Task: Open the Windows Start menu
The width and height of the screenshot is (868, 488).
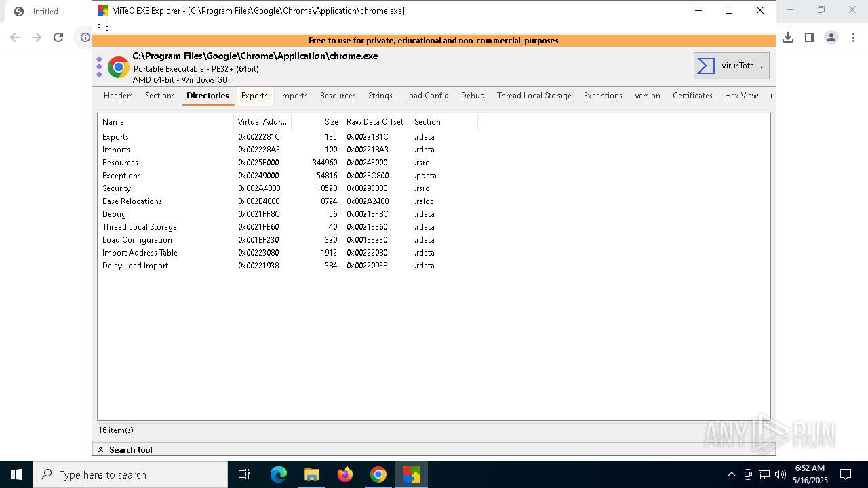Action: tap(16, 474)
